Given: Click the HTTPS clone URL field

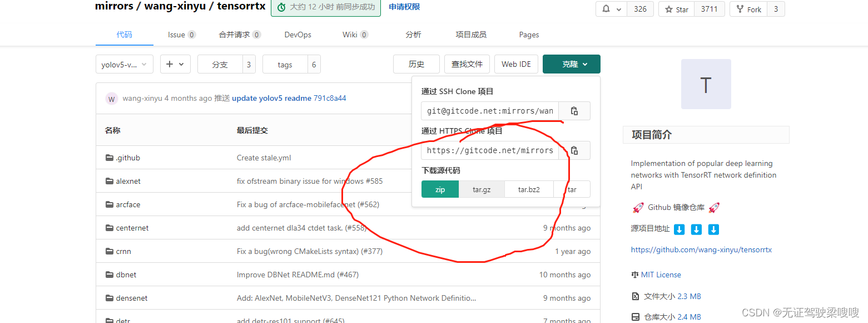Looking at the screenshot, I should pyautogui.click(x=490, y=150).
